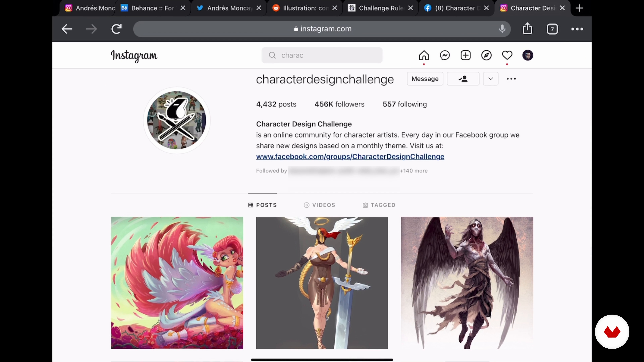Open the Facebook group CharacterDesignChallenge link

[x=350, y=157]
